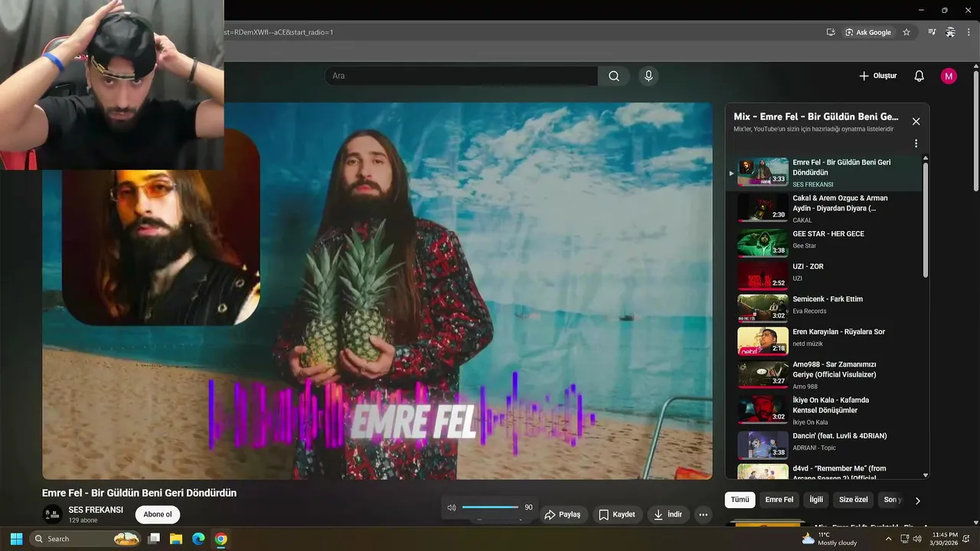Open Chrome profile avatar
This screenshot has width=980, height=551.
pyautogui.click(x=950, y=32)
